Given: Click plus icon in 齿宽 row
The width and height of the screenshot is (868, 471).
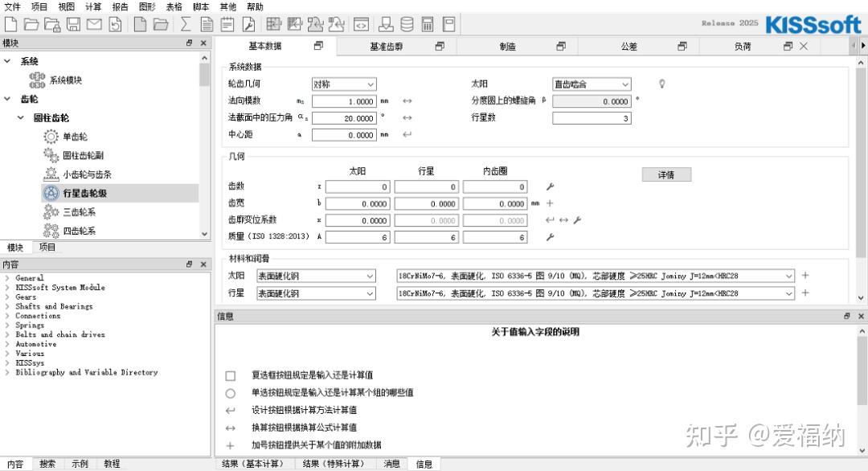Looking at the screenshot, I should pos(551,203).
